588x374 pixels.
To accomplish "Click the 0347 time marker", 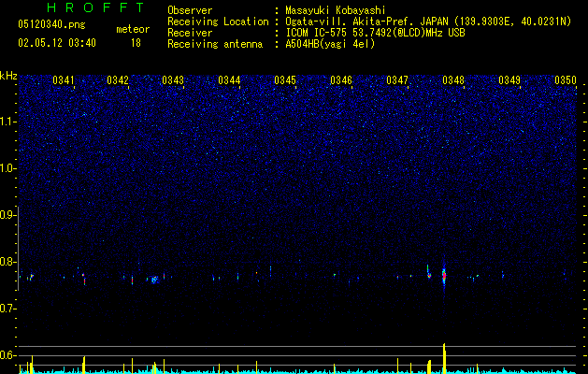I will coord(397,80).
